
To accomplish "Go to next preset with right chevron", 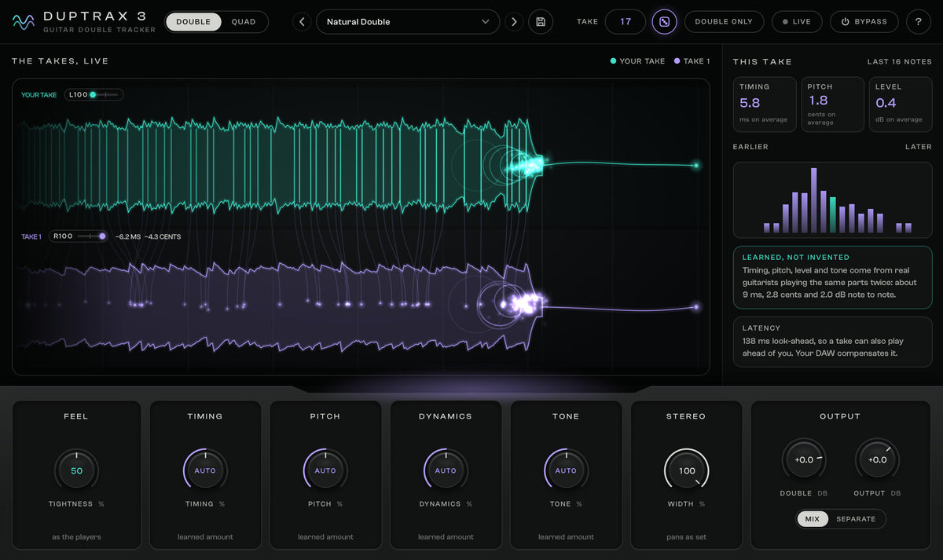I will point(514,22).
